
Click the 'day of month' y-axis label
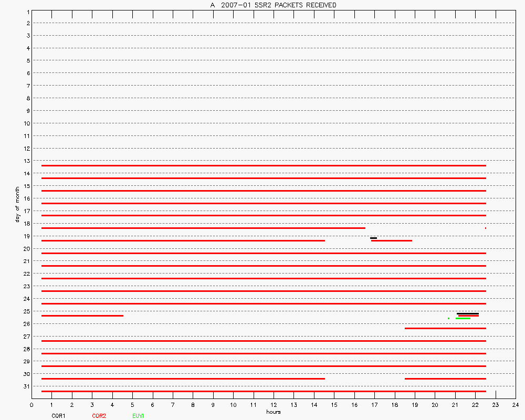[x=17, y=204]
